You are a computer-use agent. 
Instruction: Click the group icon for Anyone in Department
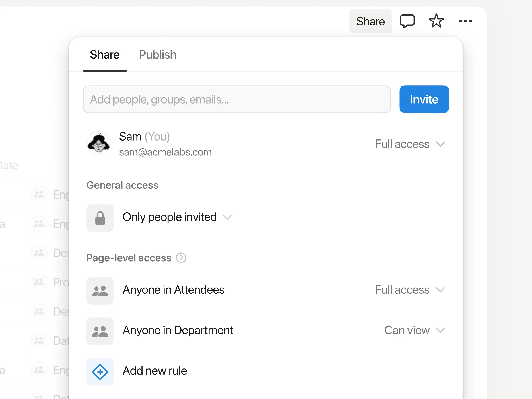click(x=100, y=331)
